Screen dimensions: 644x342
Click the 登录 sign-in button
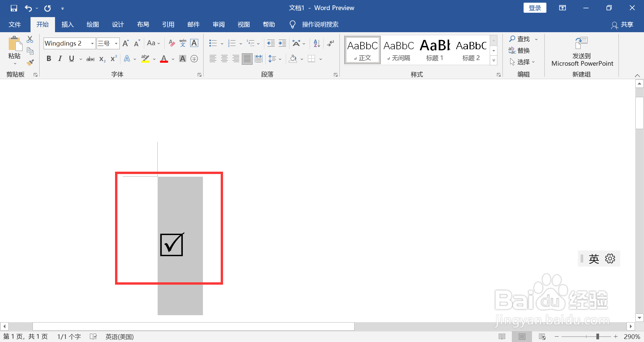535,8
